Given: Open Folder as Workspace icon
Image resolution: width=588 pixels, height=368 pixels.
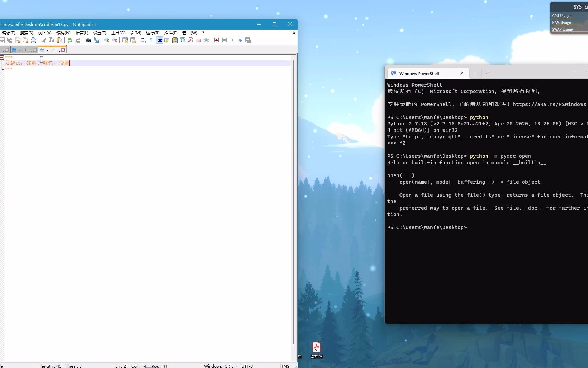Looking at the screenshot, I should [x=198, y=40].
